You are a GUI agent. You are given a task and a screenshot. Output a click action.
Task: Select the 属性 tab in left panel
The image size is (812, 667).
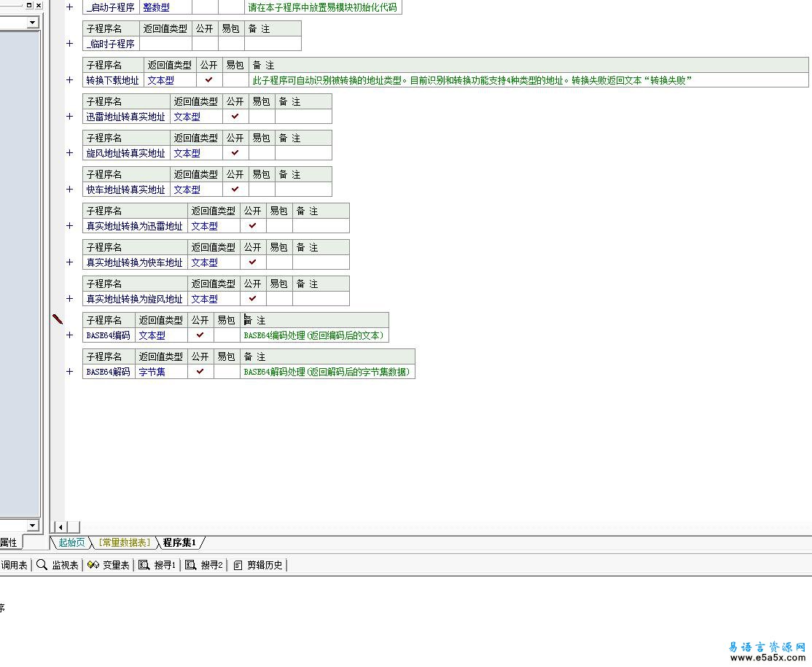[x=8, y=542]
